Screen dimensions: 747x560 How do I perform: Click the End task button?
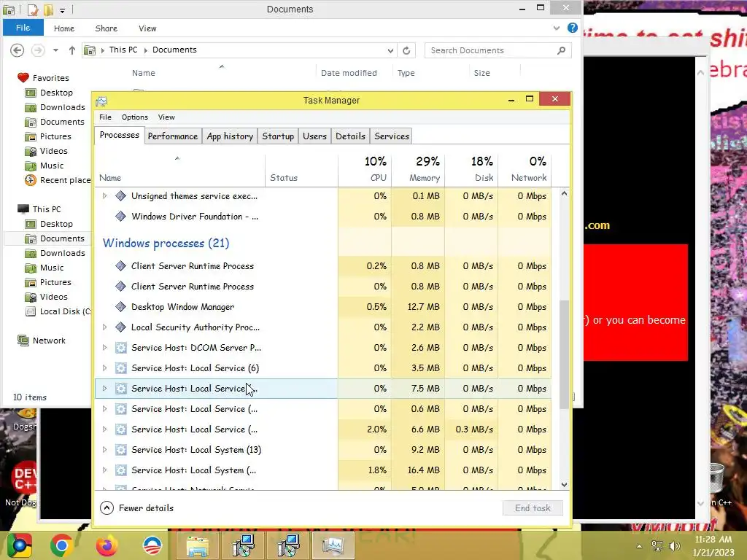pos(533,508)
